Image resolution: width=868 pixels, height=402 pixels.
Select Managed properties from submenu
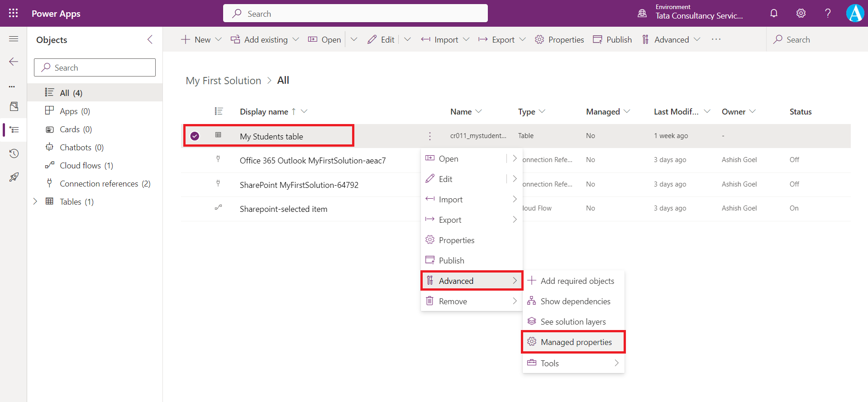[576, 342]
